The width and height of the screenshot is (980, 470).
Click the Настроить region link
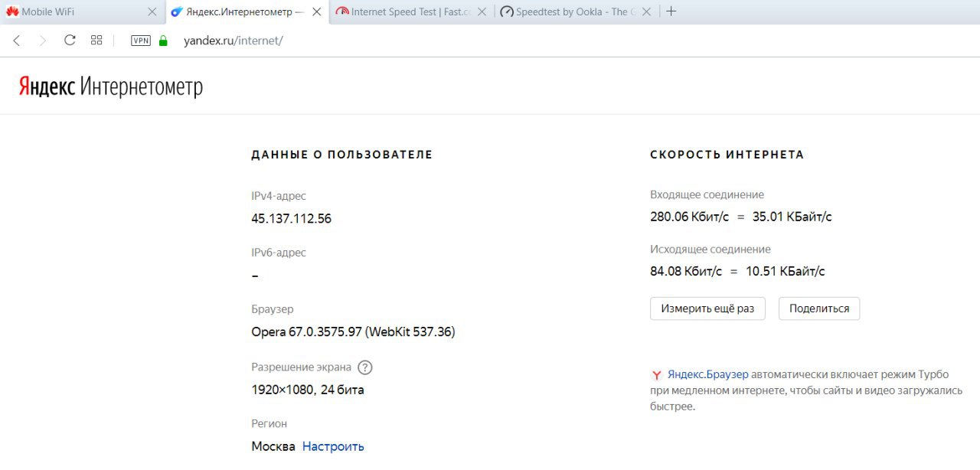[x=333, y=446]
